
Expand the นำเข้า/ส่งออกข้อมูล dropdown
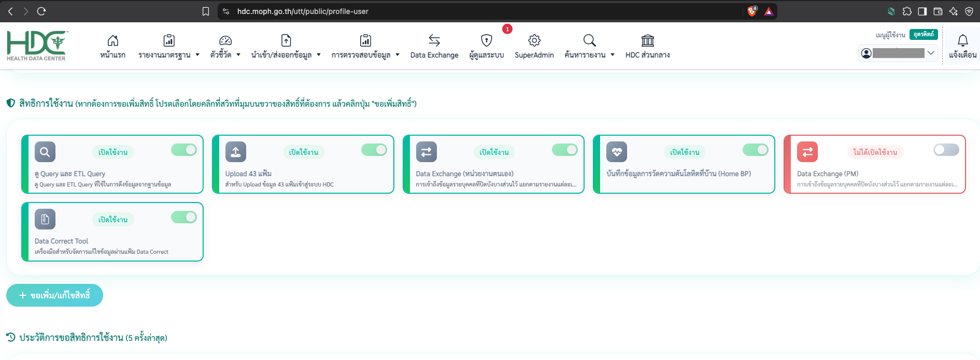[286, 55]
